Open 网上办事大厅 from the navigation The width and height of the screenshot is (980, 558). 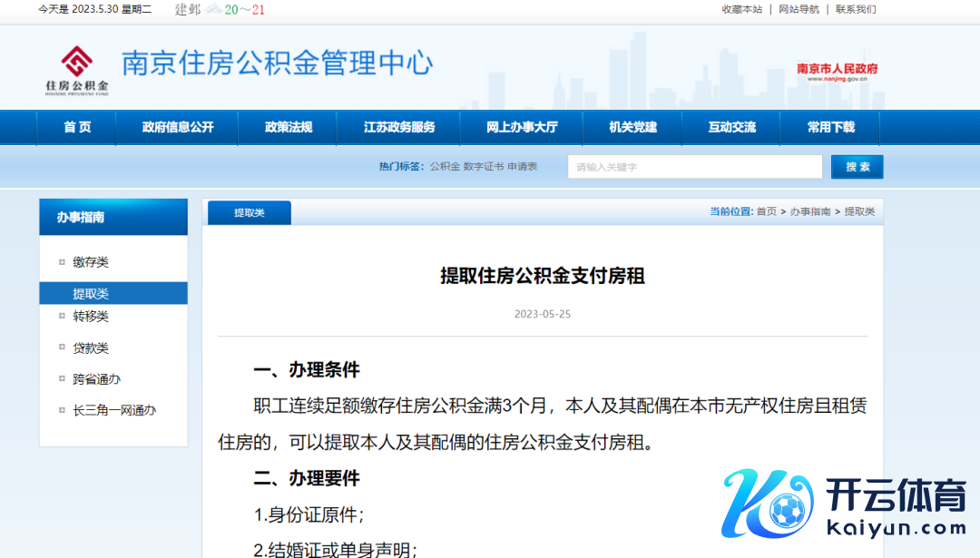pyautogui.click(x=522, y=128)
